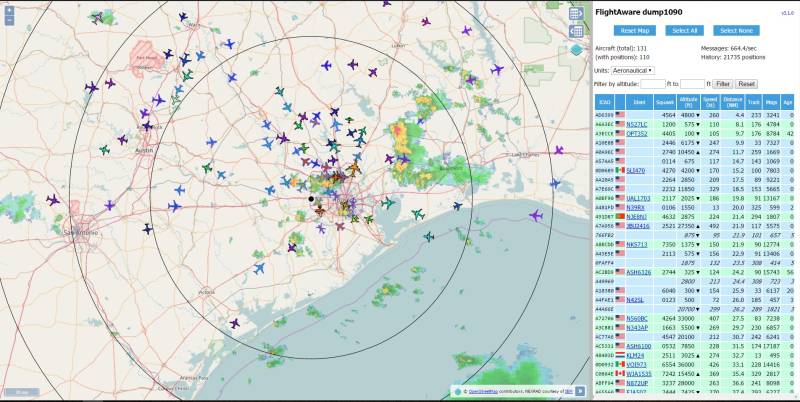This screenshot has width=800, height=402.
Task: Click the sidebar collapse arrow icon
Action: point(576,30)
